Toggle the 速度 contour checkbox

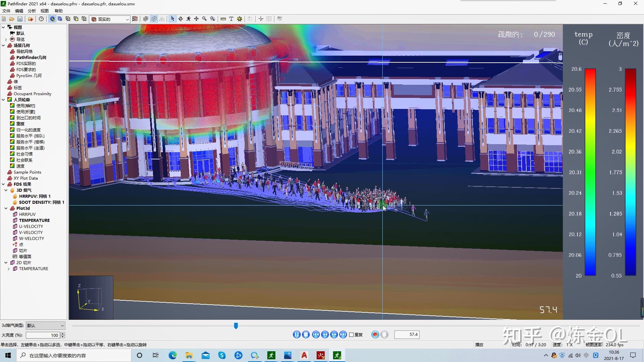pos(12,166)
